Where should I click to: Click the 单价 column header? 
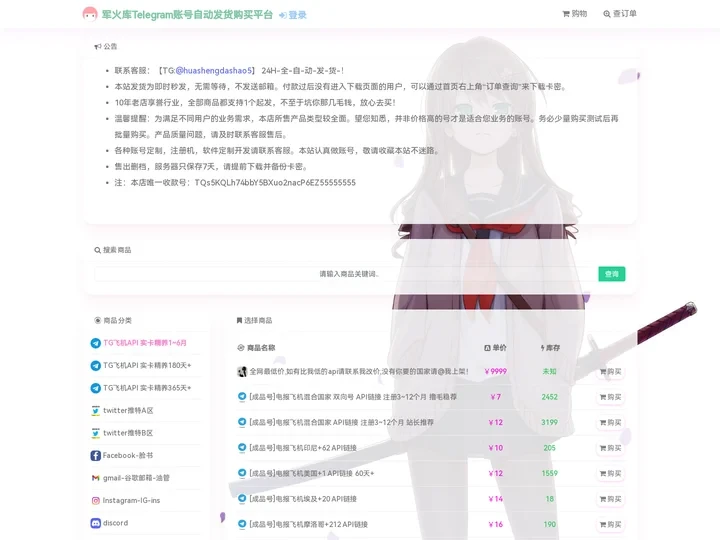495,348
